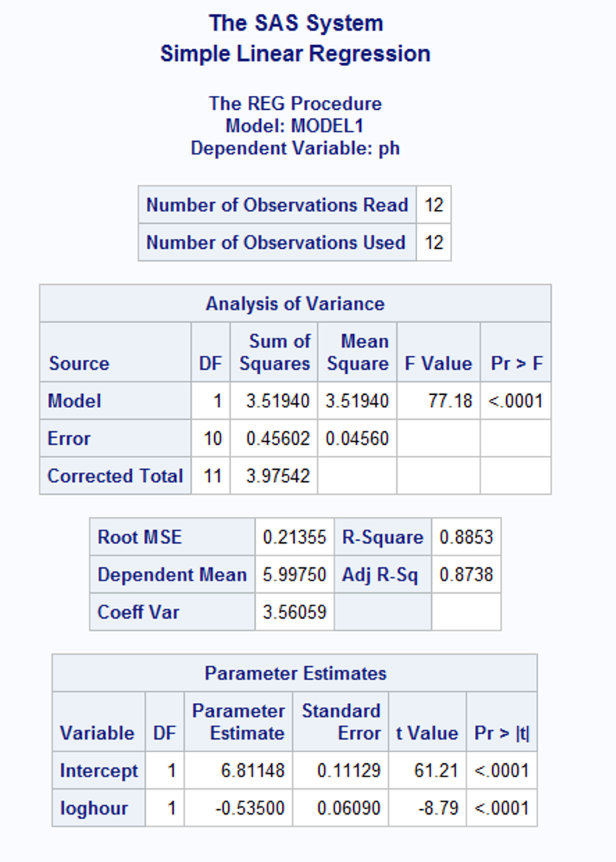Select the "t Value" column header
The image size is (616, 862).
tap(427, 733)
